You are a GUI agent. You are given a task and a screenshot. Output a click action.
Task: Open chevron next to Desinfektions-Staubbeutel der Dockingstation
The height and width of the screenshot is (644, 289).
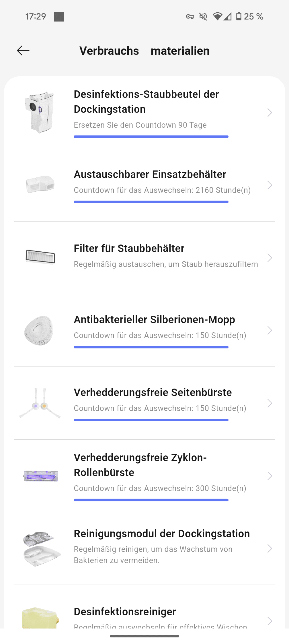click(x=270, y=112)
